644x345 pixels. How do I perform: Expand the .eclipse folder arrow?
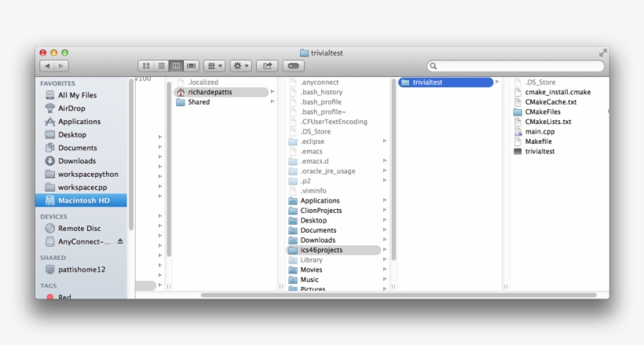pyautogui.click(x=385, y=141)
